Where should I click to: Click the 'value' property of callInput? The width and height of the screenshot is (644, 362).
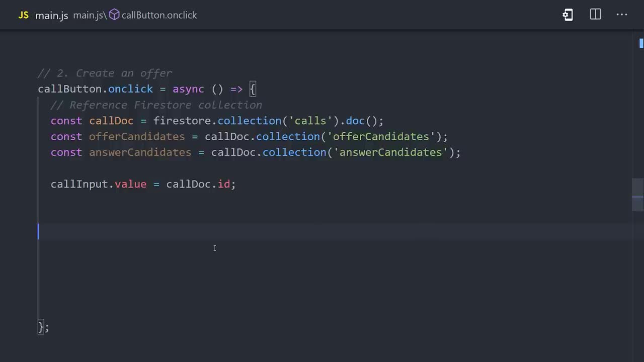coord(130,184)
